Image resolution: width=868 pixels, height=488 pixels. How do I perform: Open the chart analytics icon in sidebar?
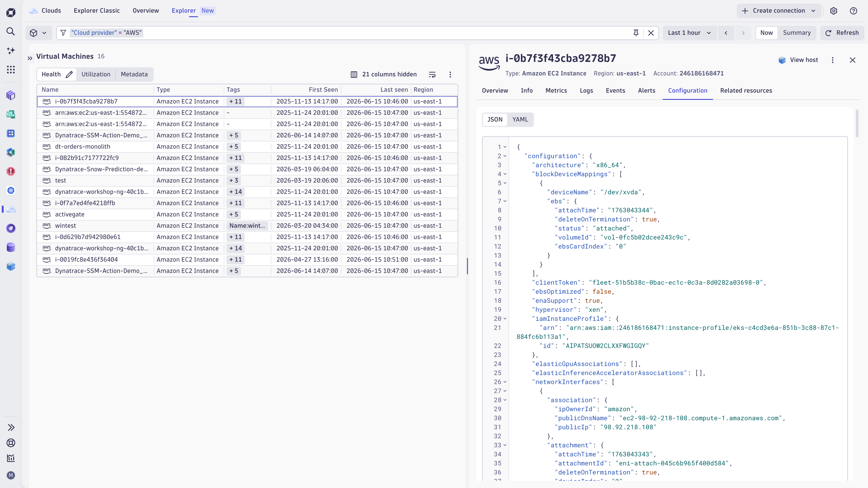11,458
